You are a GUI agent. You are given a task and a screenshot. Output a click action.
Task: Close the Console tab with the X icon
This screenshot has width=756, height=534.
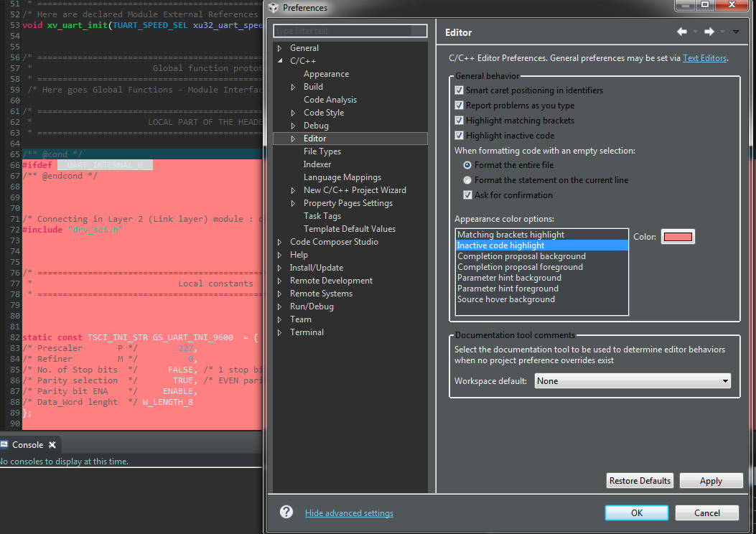click(x=52, y=445)
